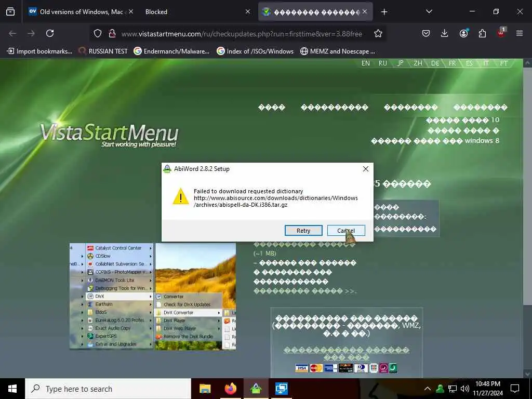Open the remote desktop taskbar icon

[x=281, y=389]
